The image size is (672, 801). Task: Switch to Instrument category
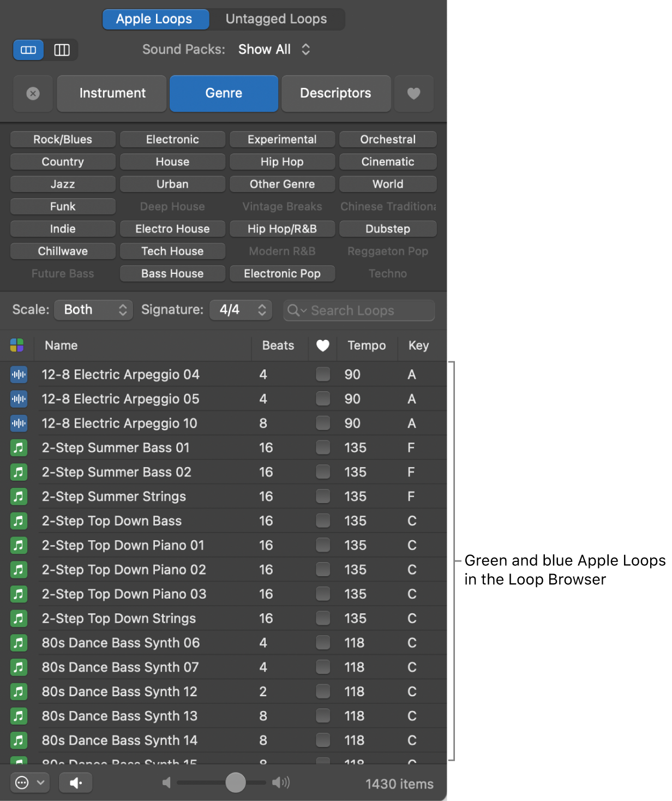(x=112, y=93)
